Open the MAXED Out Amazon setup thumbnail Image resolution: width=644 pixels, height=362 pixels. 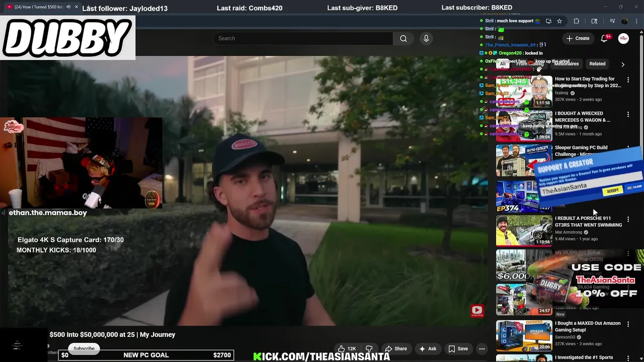(524, 335)
